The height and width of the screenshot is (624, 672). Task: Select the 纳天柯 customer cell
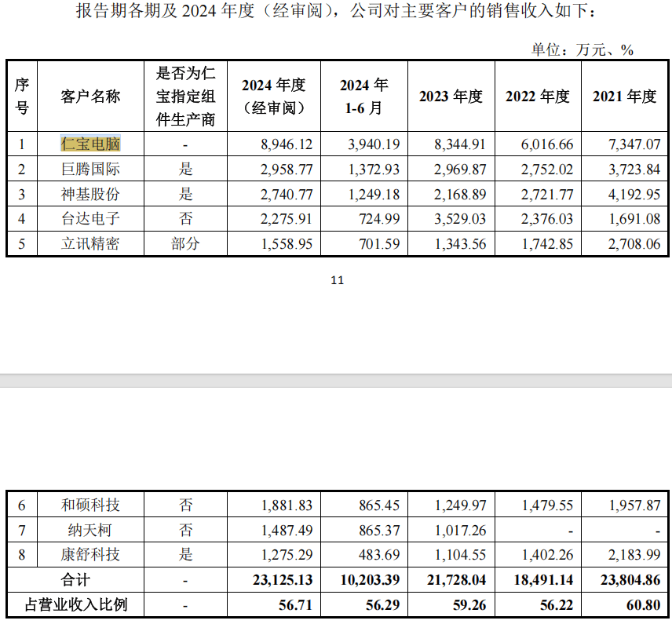[90, 530]
